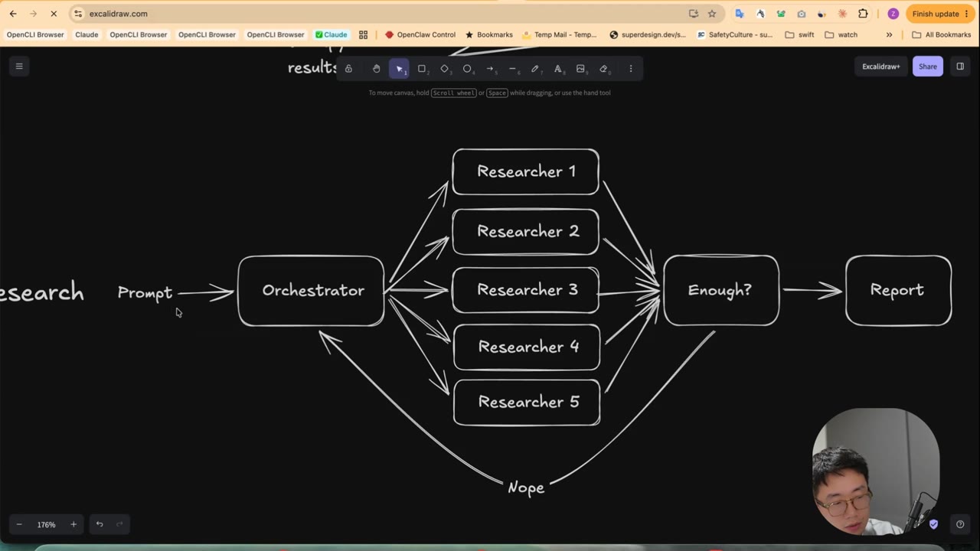Redo the last canvas action
The image size is (980, 551).
tap(119, 524)
